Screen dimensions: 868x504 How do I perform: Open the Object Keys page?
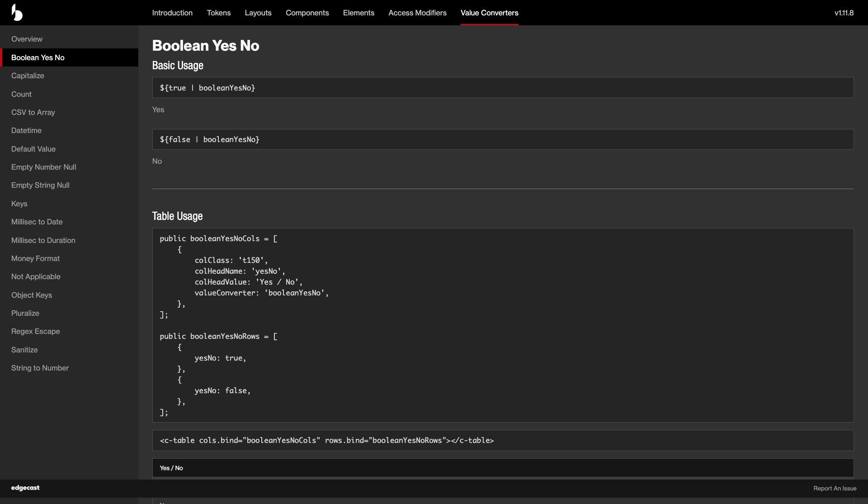pyautogui.click(x=69, y=295)
